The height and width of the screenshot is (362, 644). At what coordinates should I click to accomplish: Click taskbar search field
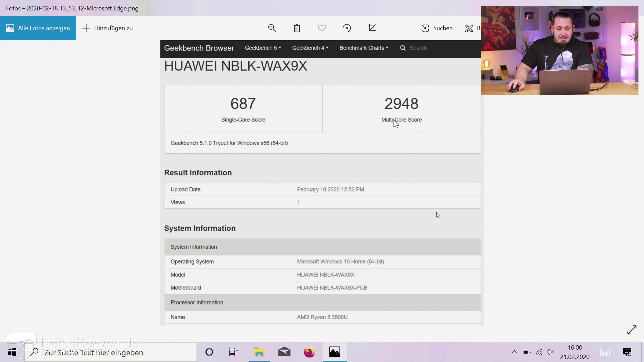111,352
